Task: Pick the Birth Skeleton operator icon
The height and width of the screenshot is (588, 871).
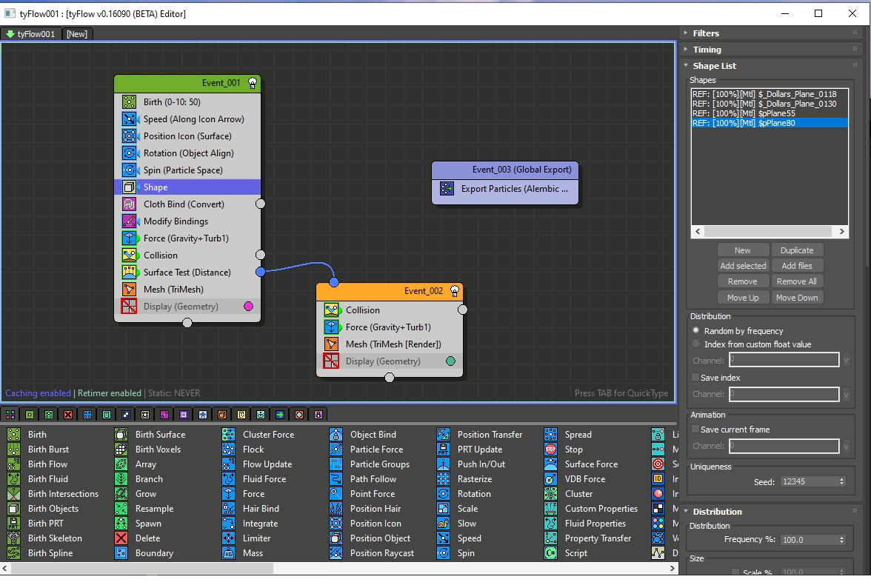Action: coord(14,538)
